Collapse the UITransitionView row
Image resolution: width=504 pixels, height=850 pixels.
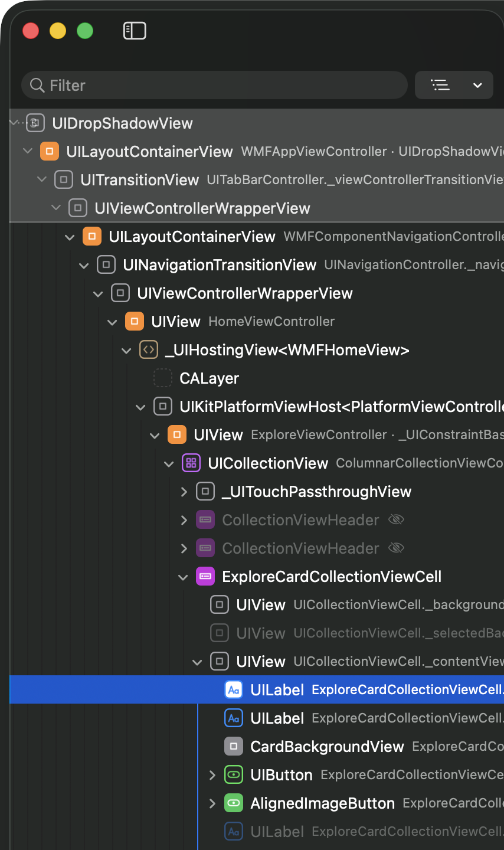(41, 179)
